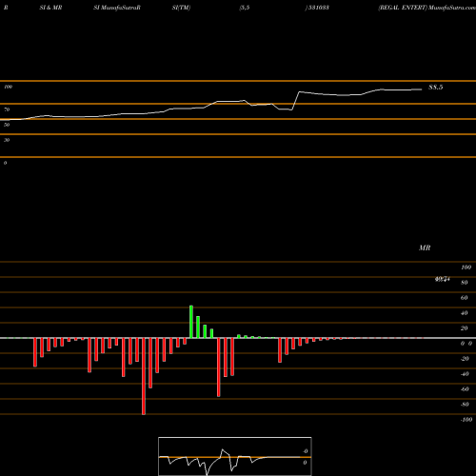Click the tallest green histogram bar
This screenshot has width=476, height=476.
click(x=191, y=322)
